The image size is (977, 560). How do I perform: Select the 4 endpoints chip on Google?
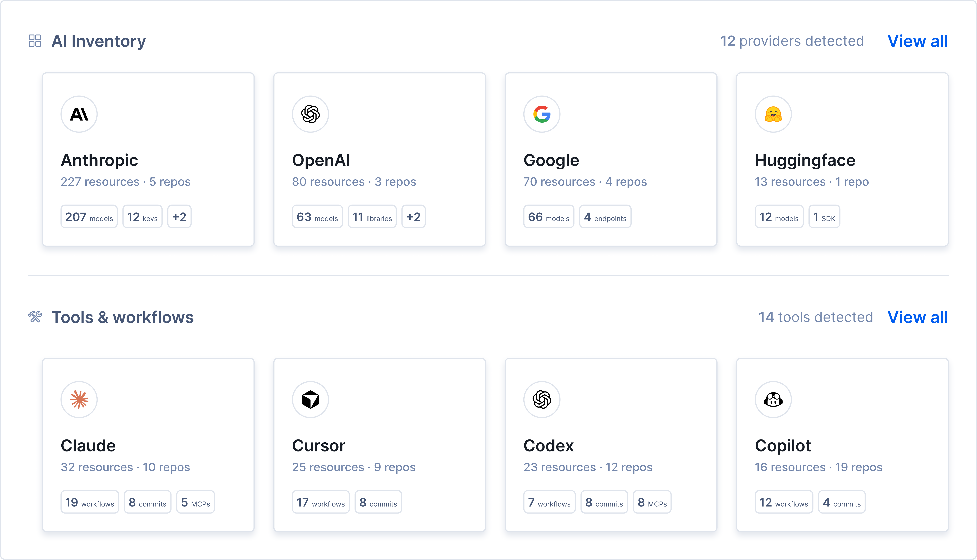(x=605, y=217)
